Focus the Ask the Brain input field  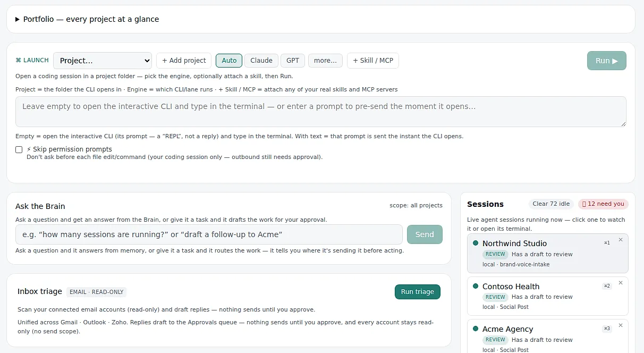(x=209, y=234)
